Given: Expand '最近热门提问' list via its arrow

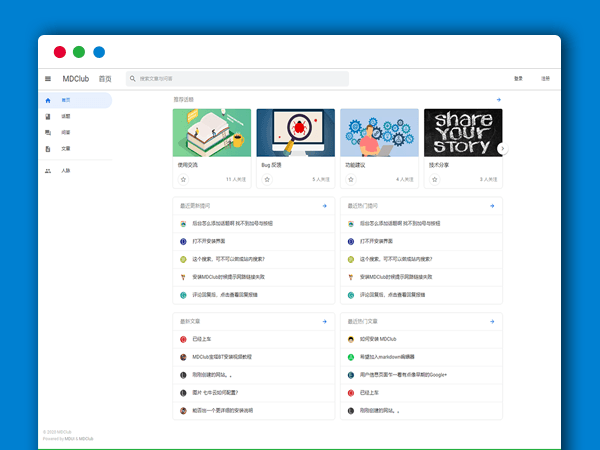Looking at the screenshot, I should 492,206.
